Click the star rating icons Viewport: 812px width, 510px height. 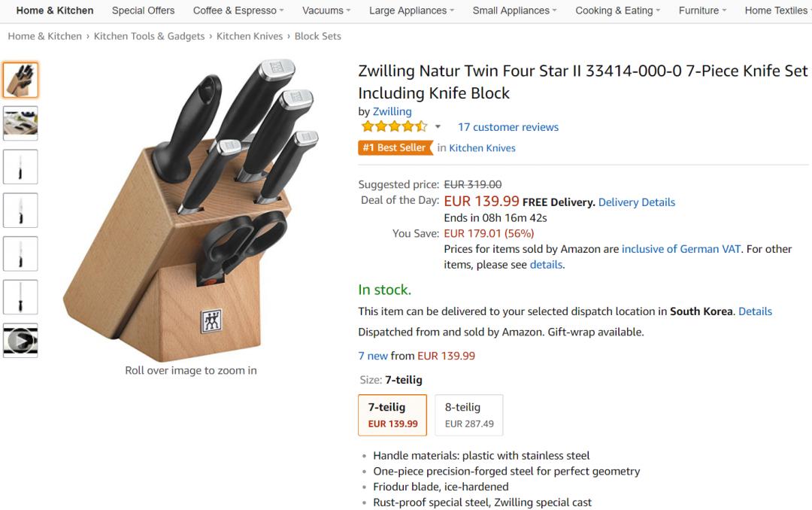pos(394,126)
